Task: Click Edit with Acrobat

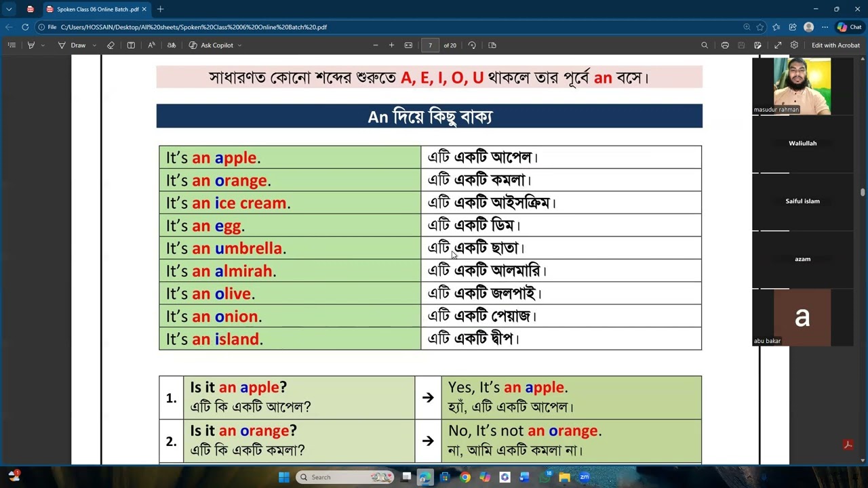Action: tap(835, 45)
